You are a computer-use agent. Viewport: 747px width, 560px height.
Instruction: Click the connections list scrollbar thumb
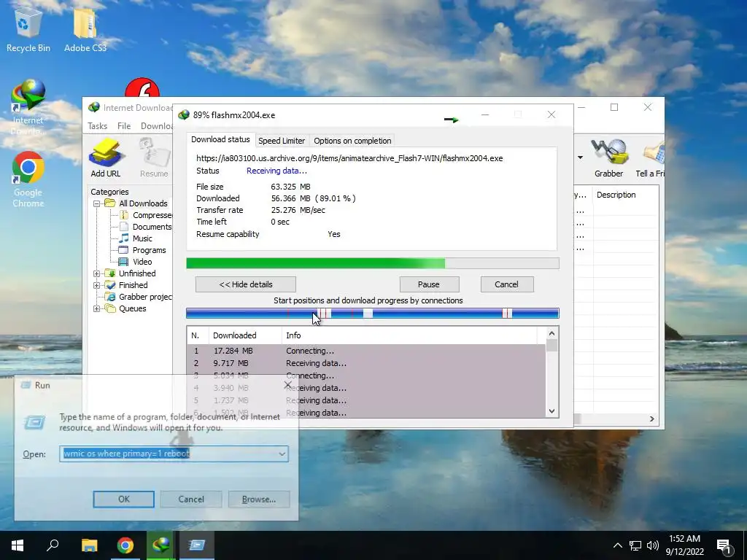[551, 345]
